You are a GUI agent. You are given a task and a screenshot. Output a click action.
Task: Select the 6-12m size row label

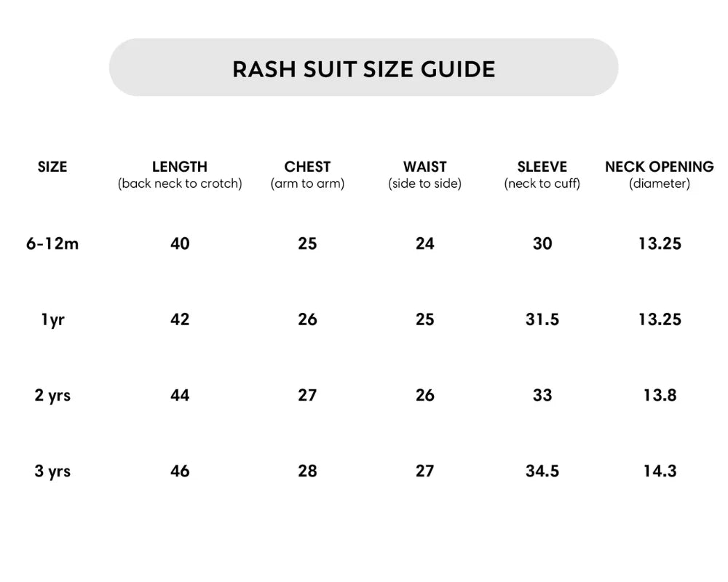point(52,244)
